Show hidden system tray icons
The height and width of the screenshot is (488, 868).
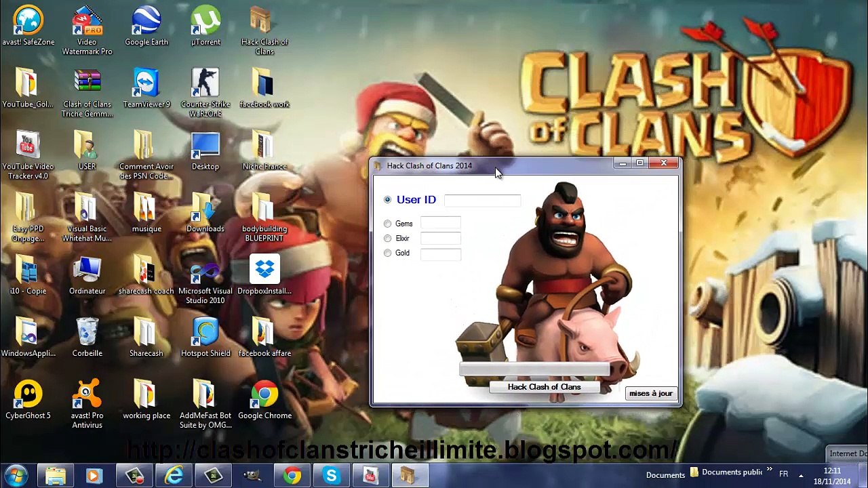tap(801, 475)
